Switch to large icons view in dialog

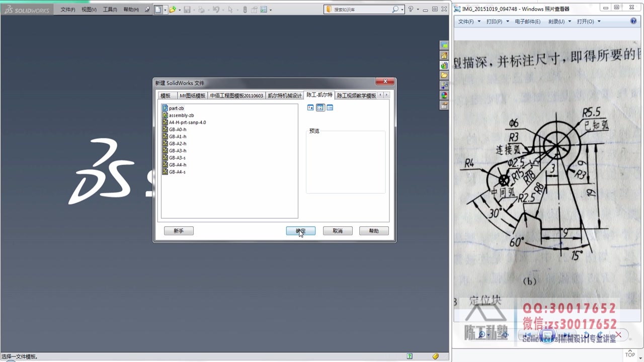(310, 108)
